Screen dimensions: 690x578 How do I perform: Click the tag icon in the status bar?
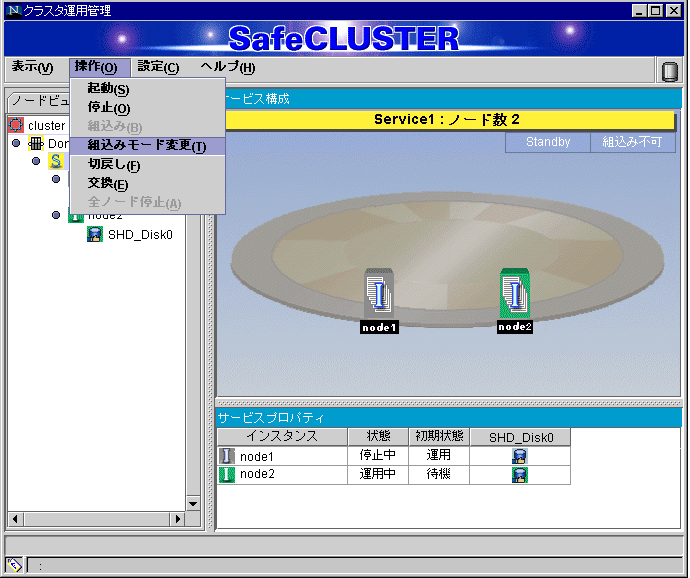point(14,565)
